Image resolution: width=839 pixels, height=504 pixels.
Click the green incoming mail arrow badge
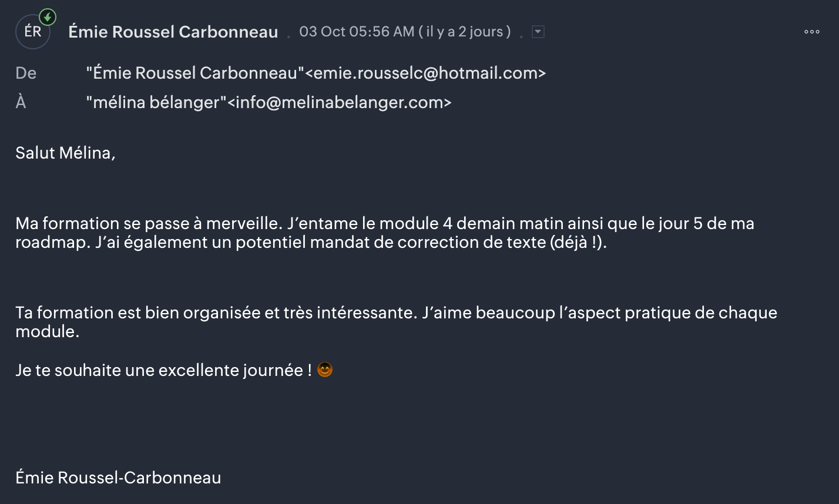(48, 17)
